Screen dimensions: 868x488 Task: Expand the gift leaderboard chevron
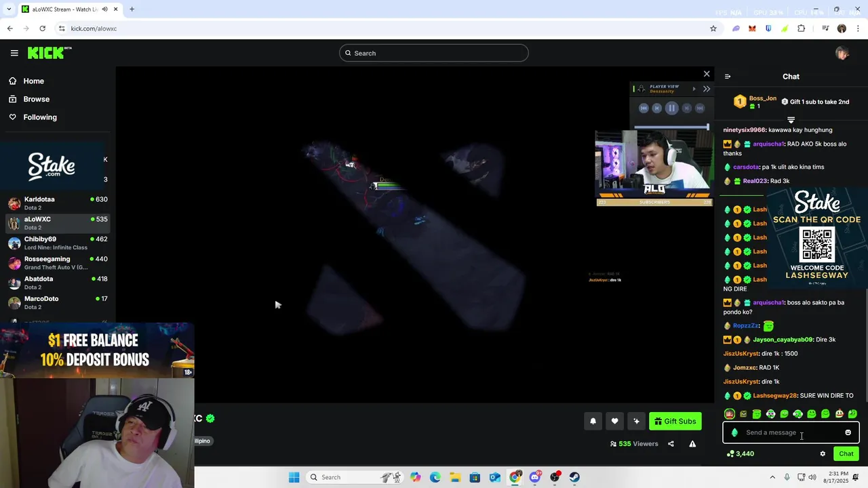[x=791, y=120]
